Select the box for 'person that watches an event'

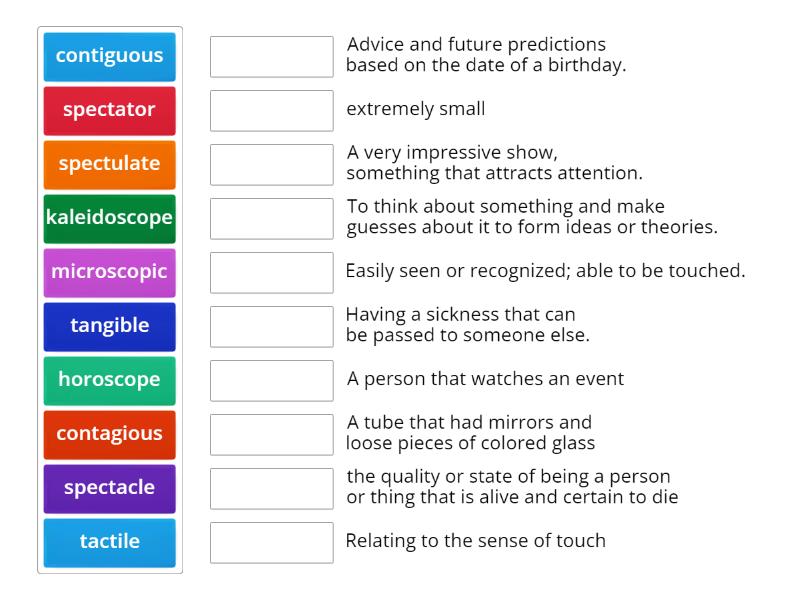pos(272,381)
